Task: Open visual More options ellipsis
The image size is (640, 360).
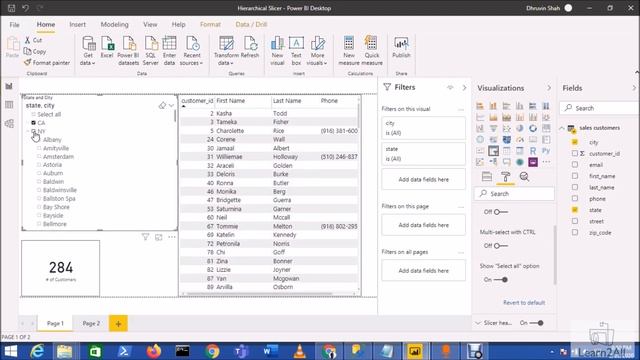Action: point(172,237)
